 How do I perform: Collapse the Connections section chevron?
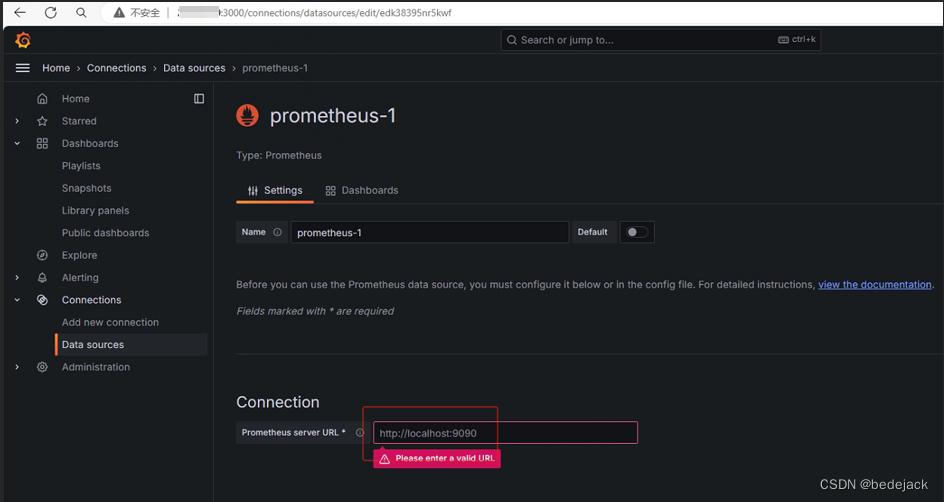click(x=17, y=300)
